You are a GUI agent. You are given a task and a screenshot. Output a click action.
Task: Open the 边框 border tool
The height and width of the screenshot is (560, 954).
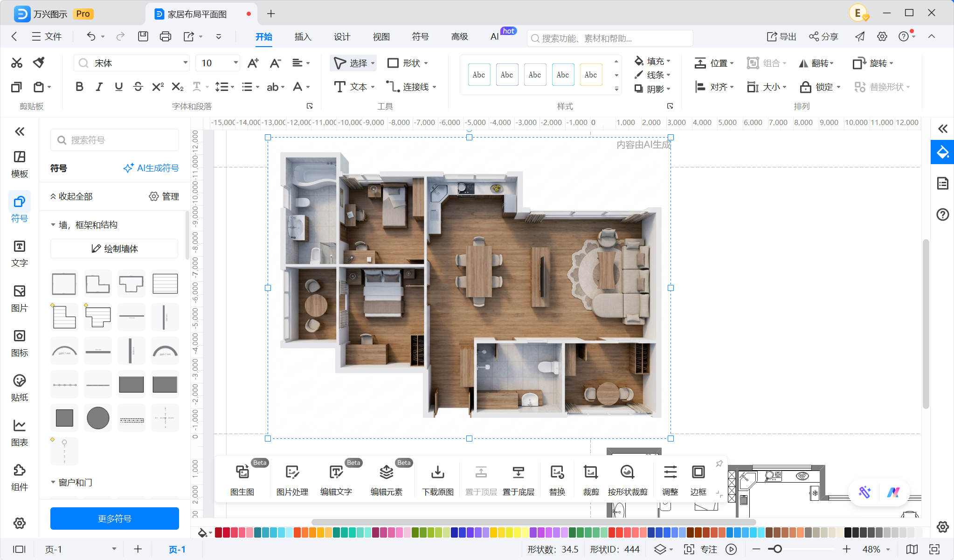click(698, 479)
